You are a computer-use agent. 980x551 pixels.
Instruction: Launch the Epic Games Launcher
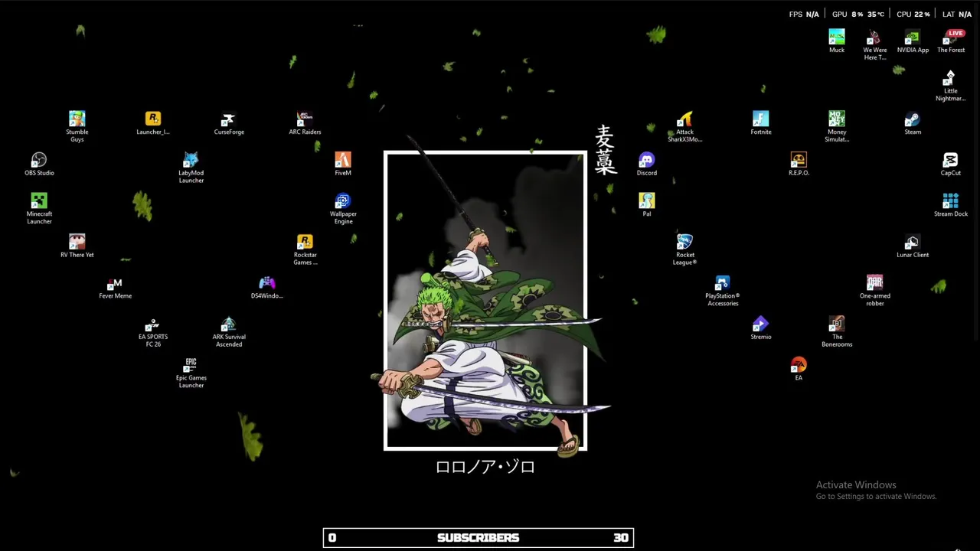pyautogui.click(x=191, y=373)
